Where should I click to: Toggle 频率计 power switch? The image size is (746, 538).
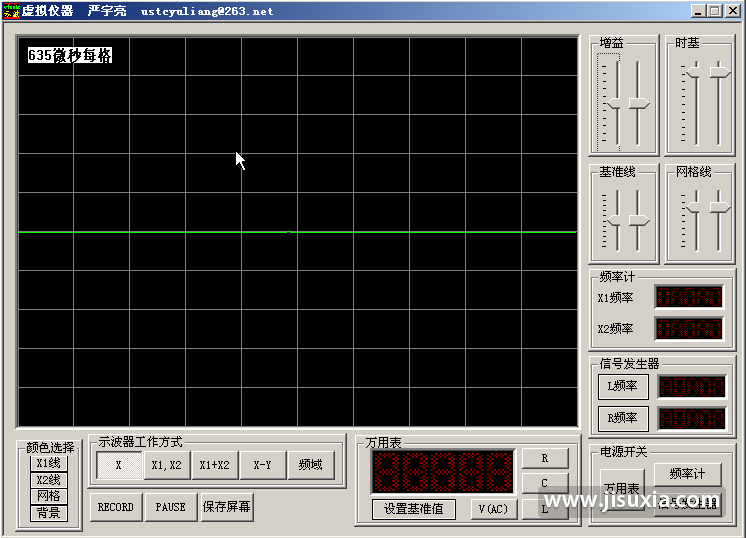(687, 473)
